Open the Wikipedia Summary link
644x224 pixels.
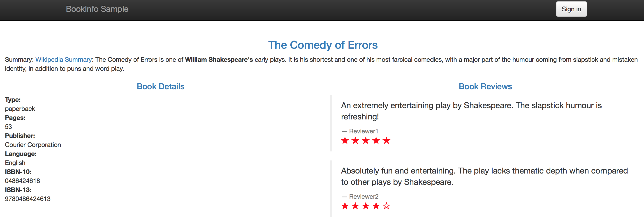(x=63, y=60)
